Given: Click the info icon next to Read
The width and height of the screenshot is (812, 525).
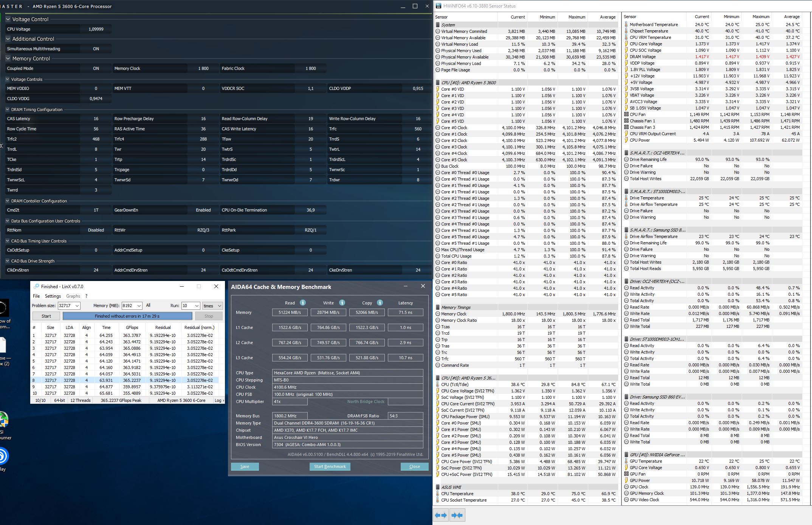Looking at the screenshot, I should coord(302,303).
